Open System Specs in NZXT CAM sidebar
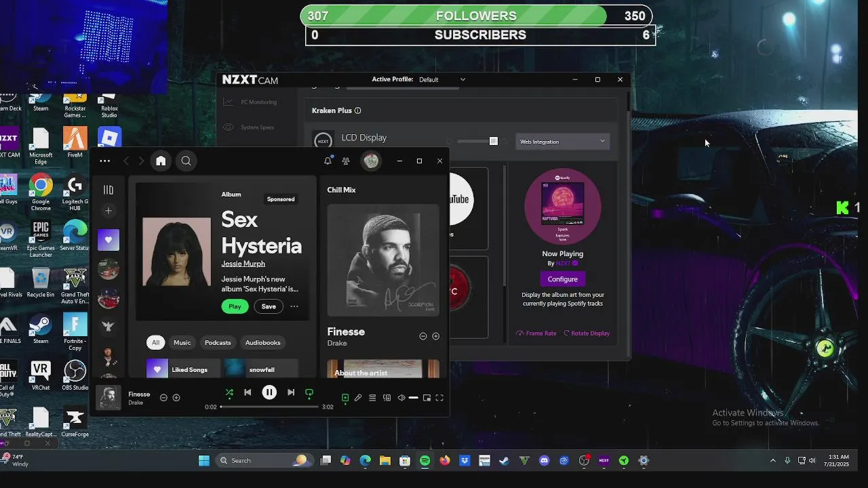 coord(249,127)
